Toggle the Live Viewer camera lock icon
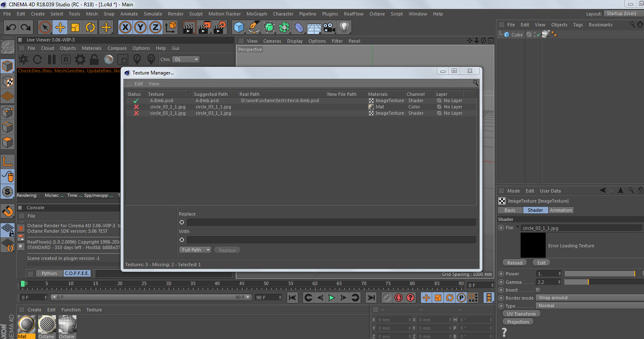The width and height of the screenshot is (644, 339). (94, 59)
